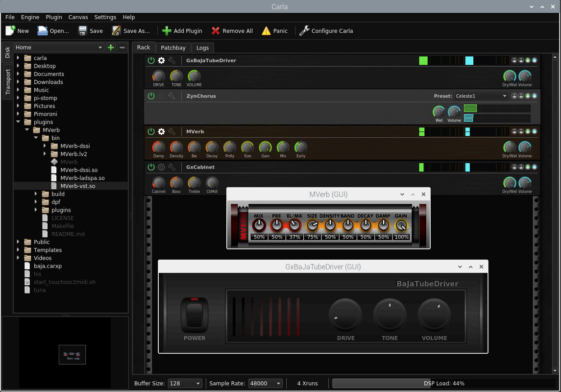Click the ZynChorus Wet knob

[x=439, y=112]
